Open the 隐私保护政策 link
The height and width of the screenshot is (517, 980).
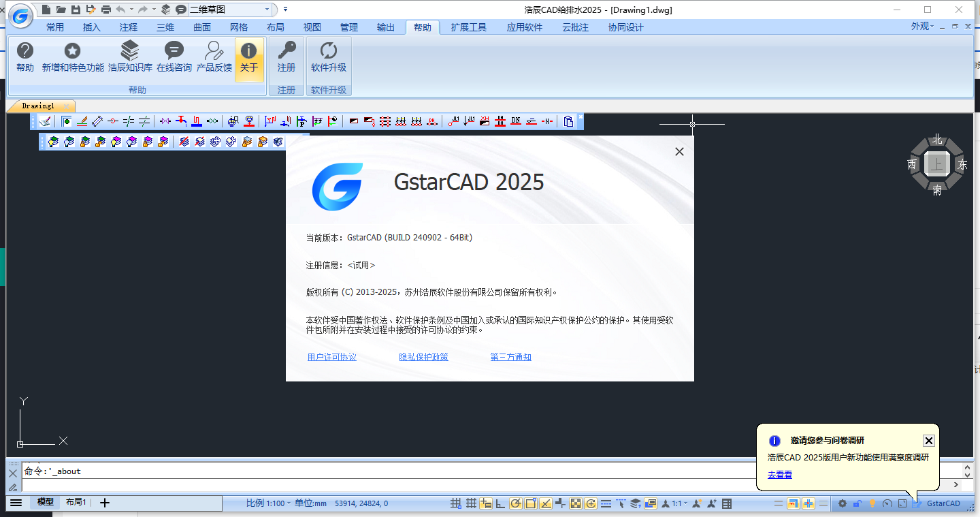(423, 357)
